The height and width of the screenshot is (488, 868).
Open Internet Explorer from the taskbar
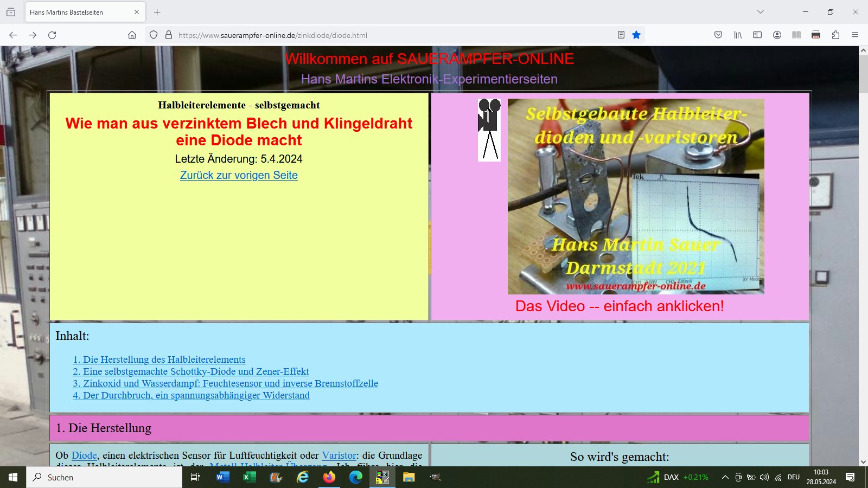[303, 477]
